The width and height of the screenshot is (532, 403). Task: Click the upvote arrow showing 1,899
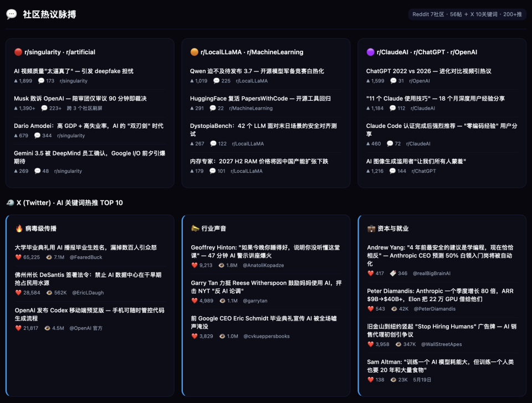click(x=16, y=81)
